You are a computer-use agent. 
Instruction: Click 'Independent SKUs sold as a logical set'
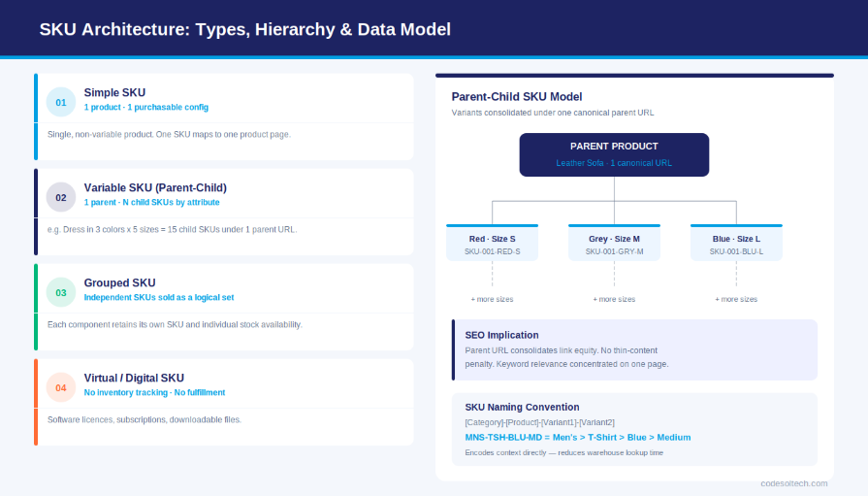pos(159,298)
